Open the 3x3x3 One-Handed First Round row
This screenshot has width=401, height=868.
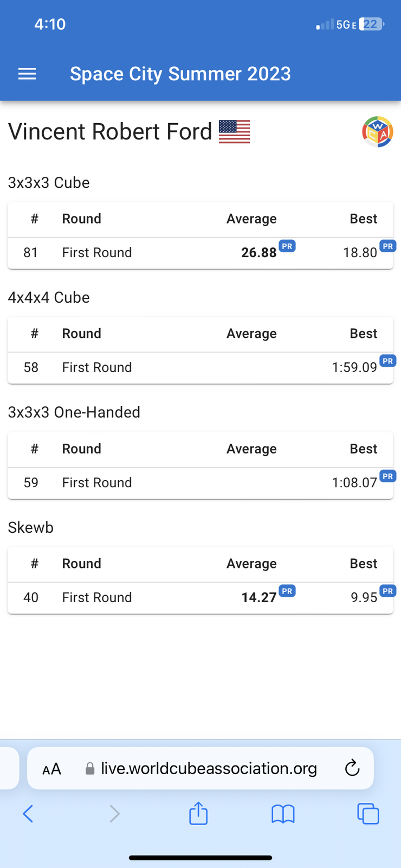point(200,483)
